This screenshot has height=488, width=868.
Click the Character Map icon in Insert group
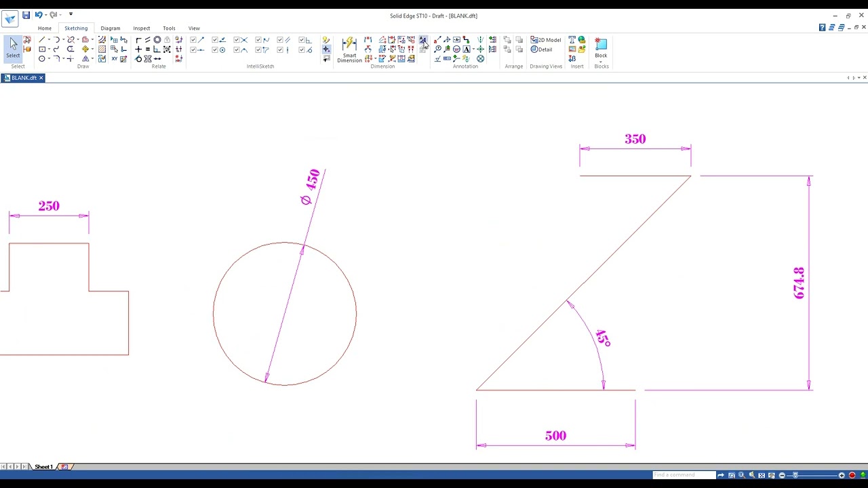click(572, 58)
